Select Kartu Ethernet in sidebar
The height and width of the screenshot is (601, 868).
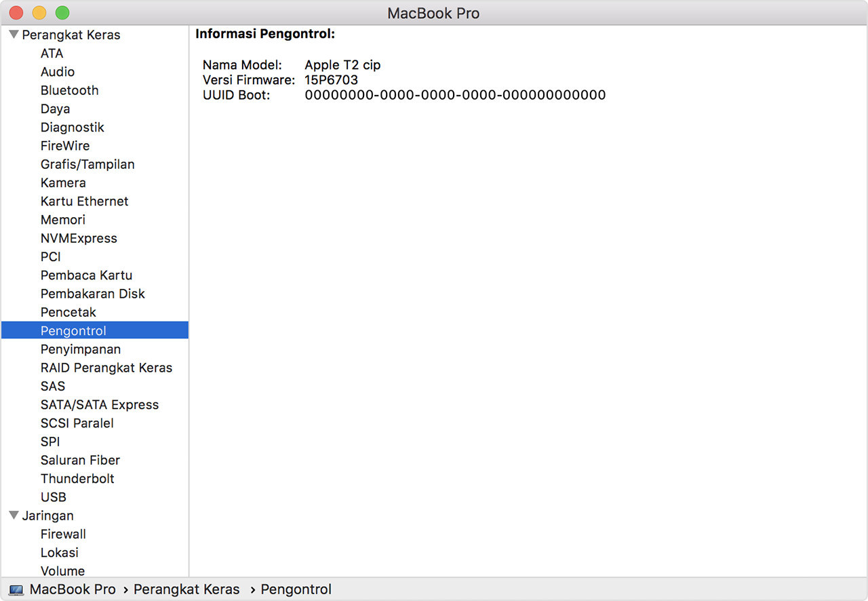click(x=84, y=201)
